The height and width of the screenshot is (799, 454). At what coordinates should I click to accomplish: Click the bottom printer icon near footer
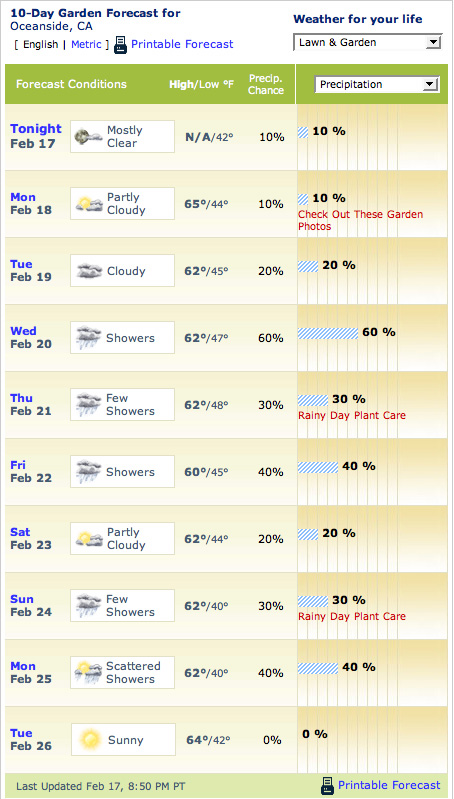coord(328,785)
